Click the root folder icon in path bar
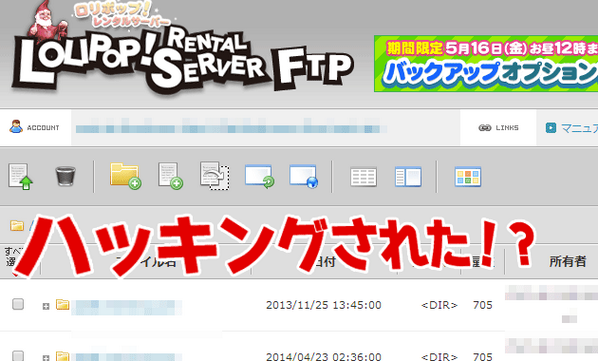This screenshot has height=361, width=598. coord(17,226)
